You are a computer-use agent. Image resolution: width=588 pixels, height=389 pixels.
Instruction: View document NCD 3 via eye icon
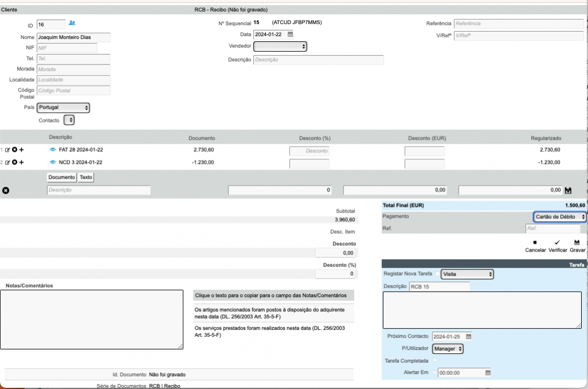(x=52, y=163)
